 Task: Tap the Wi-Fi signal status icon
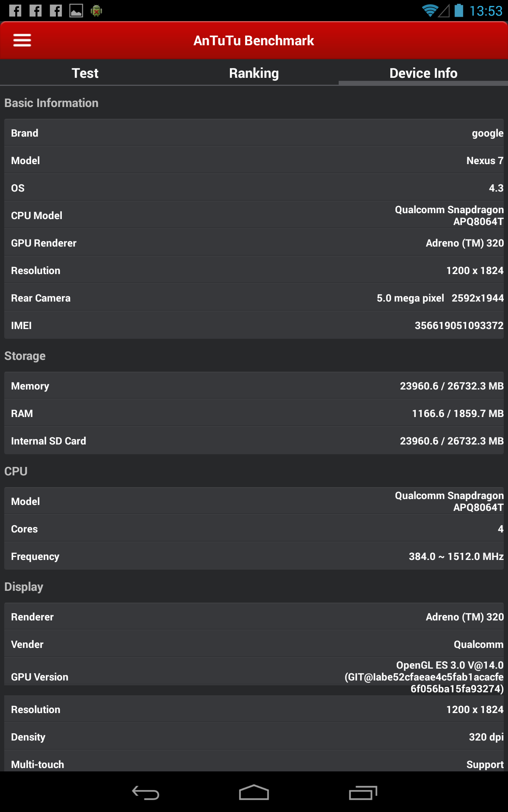(x=430, y=11)
